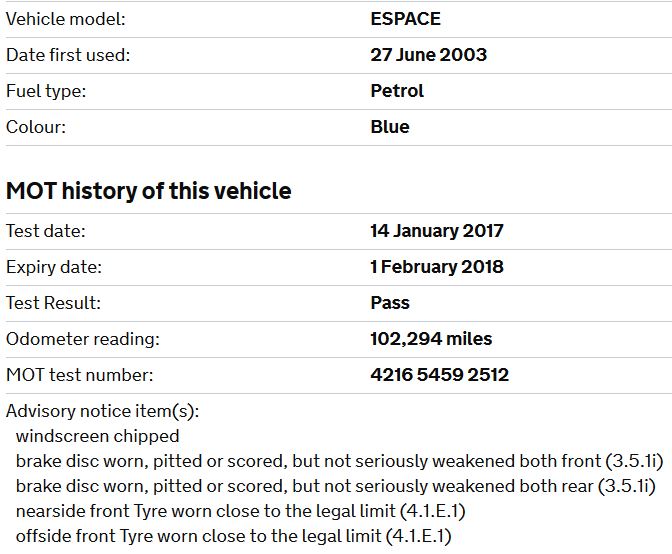
Task: Click the odometer reading of 102,294 miles
Action: tap(431, 339)
